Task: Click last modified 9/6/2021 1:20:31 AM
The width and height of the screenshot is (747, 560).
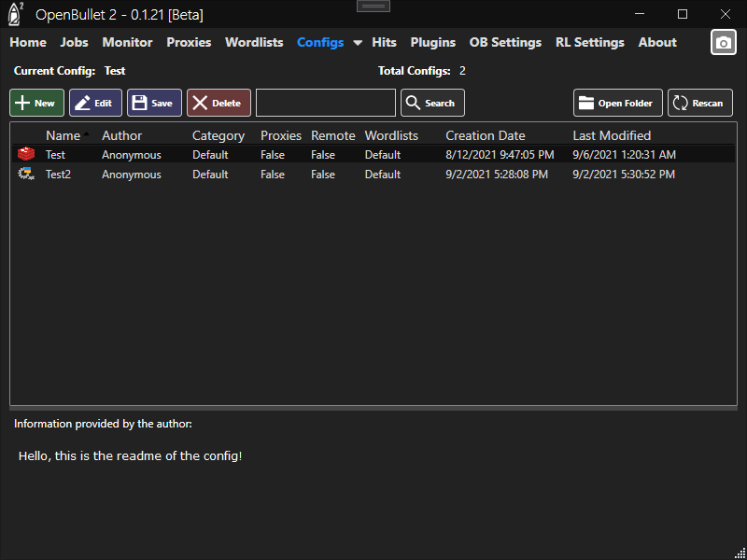Action: coord(624,155)
